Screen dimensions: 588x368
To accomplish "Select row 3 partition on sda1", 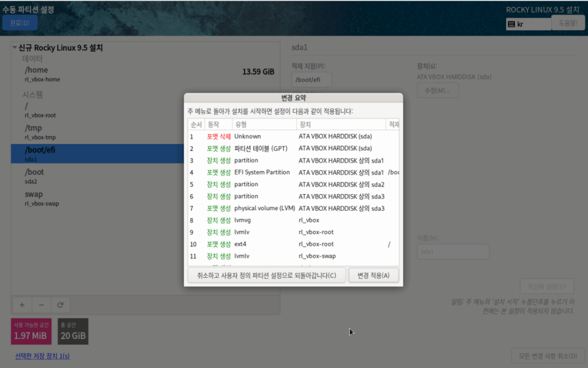I will pyautogui.click(x=293, y=160).
